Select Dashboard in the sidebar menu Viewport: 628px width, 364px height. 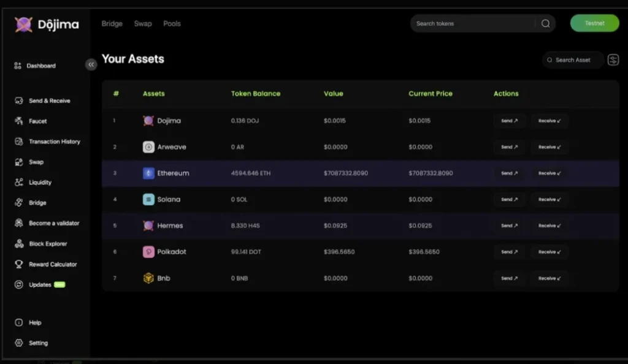(41, 66)
